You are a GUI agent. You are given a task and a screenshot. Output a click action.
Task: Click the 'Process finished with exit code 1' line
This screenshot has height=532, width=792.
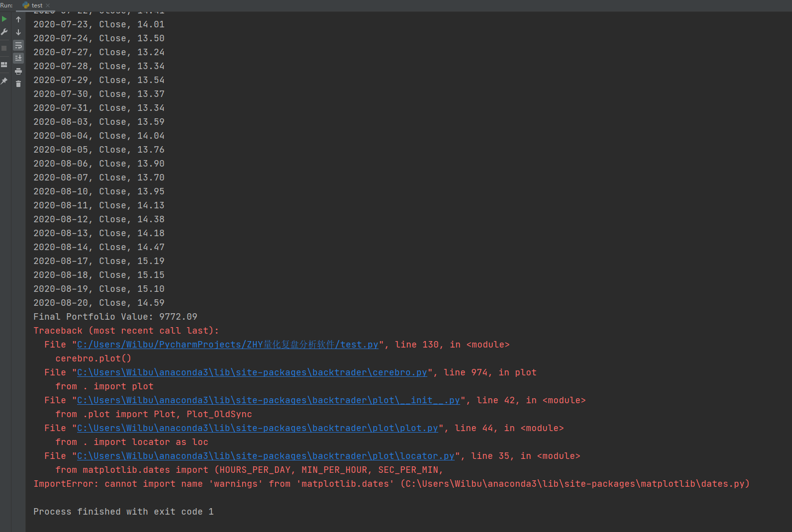coord(123,512)
